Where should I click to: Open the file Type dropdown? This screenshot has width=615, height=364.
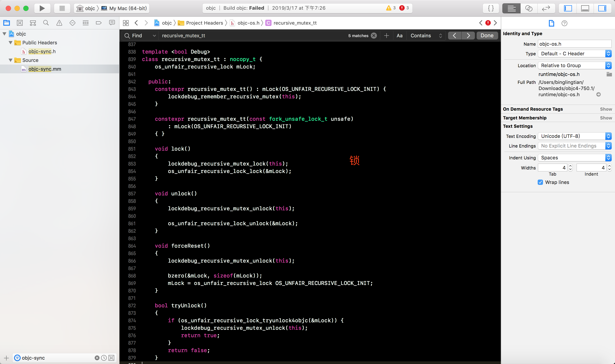click(x=575, y=54)
